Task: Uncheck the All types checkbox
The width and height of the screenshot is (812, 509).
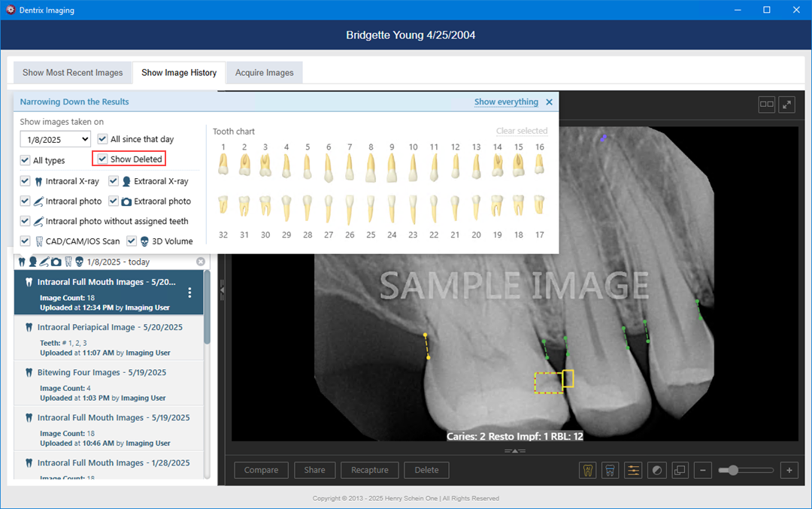Action: click(x=25, y=160)
